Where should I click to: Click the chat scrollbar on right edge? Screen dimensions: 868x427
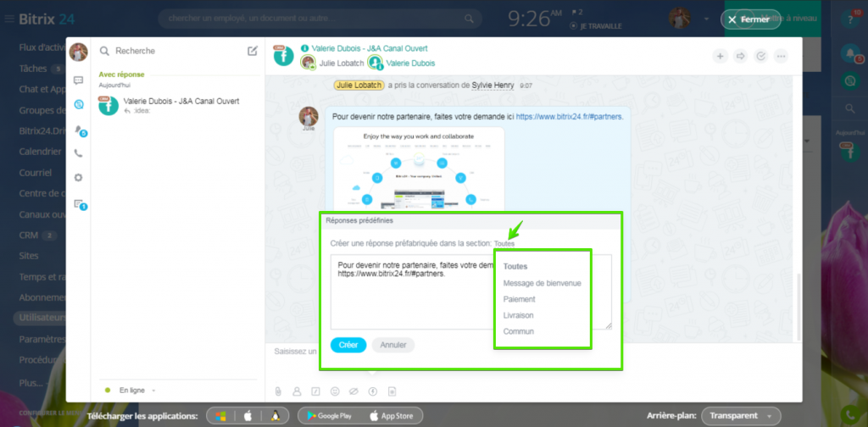798,308
